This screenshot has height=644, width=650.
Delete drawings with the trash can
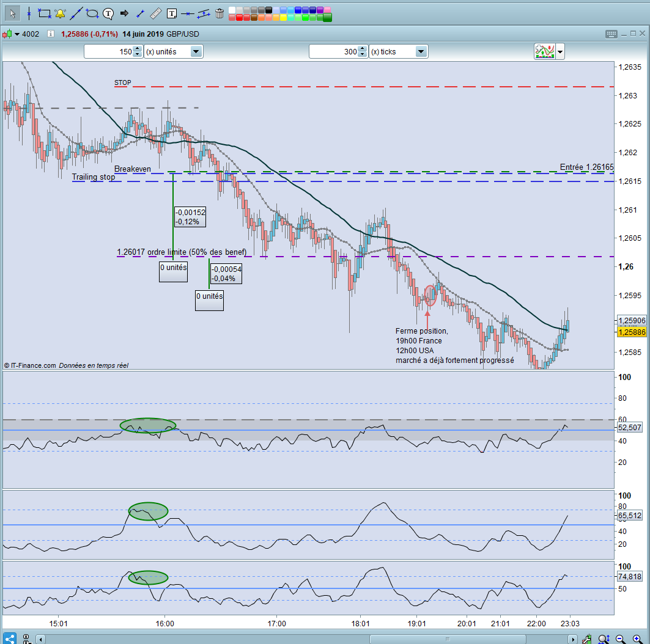click(220, 13)
